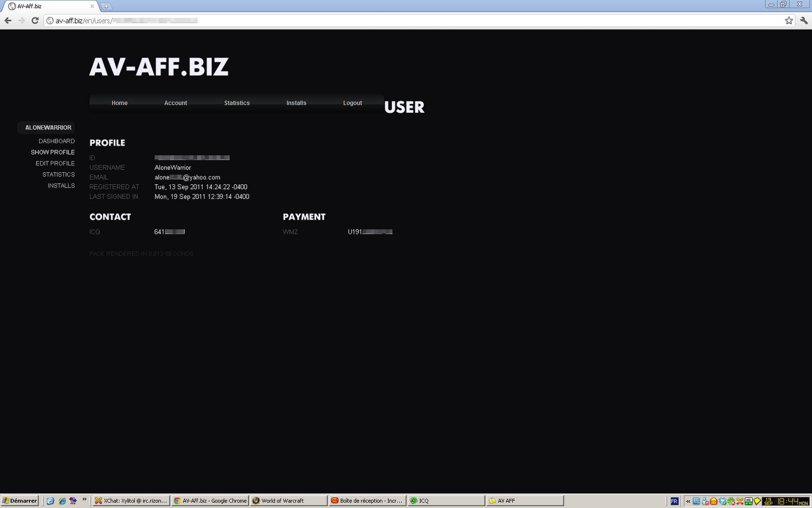This screenshot has height=508, width=812.
Task: Go back with the browser back arrow
Action: (8, 20)
